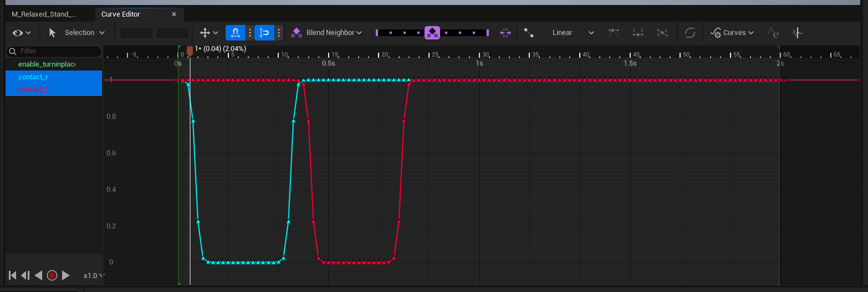Toggle value snapping magnet button
The height and width of the screenshot is (292, 868).
click(265, 33)
